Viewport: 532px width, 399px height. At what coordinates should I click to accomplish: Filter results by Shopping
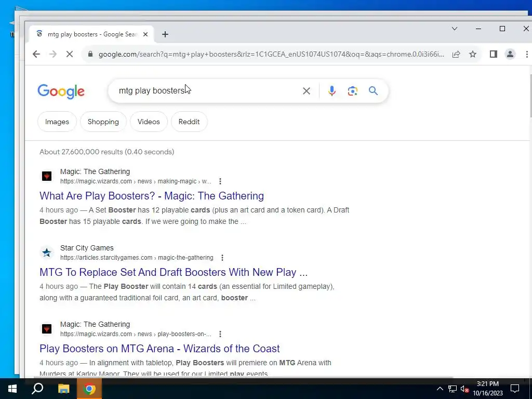pos(103,122)
